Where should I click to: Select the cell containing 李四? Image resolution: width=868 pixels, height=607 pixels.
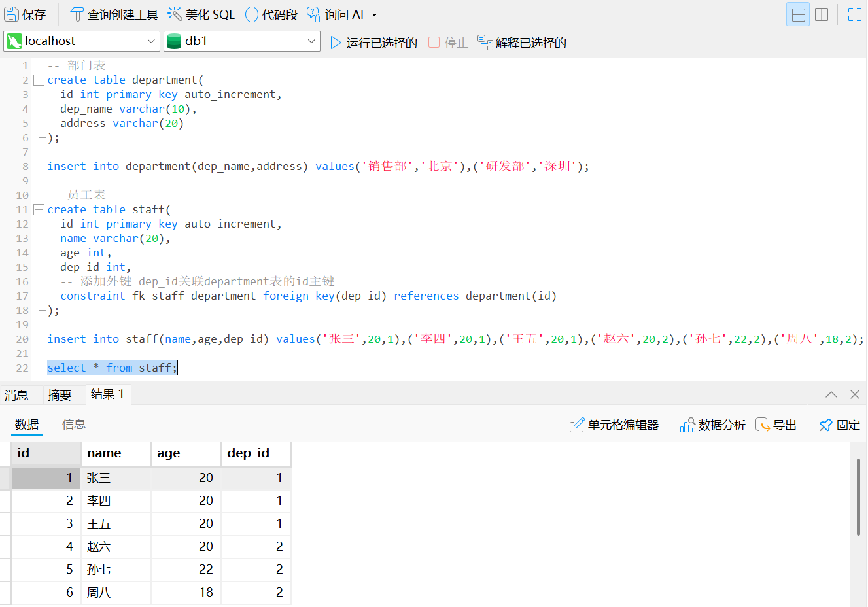click(116, 501)
